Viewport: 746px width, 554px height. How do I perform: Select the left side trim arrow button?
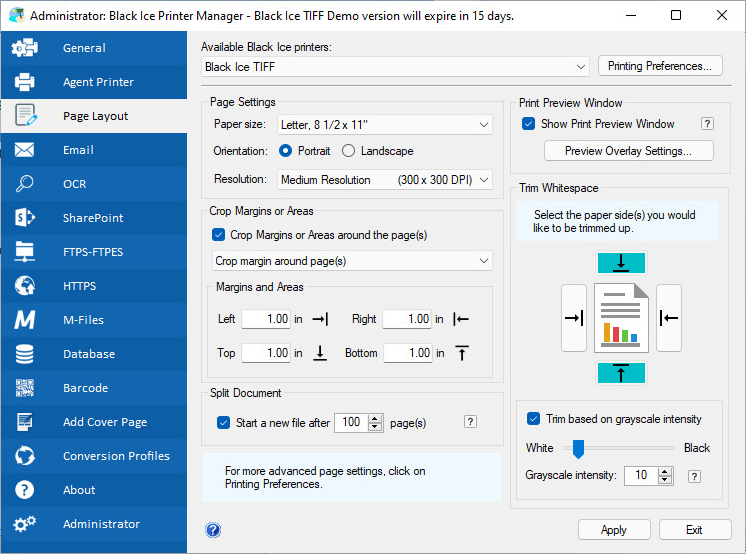tap(574, 318)
